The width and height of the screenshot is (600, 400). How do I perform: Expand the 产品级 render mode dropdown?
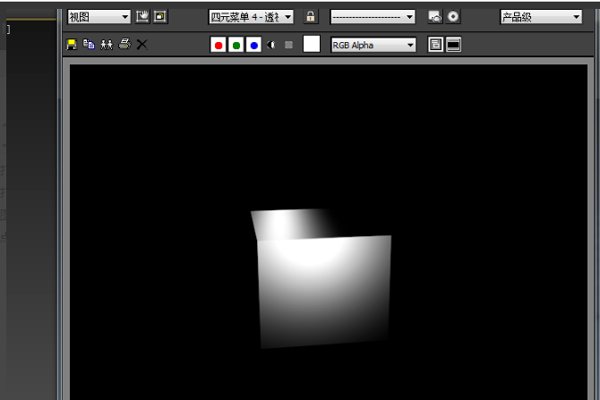tap(540, 17)
